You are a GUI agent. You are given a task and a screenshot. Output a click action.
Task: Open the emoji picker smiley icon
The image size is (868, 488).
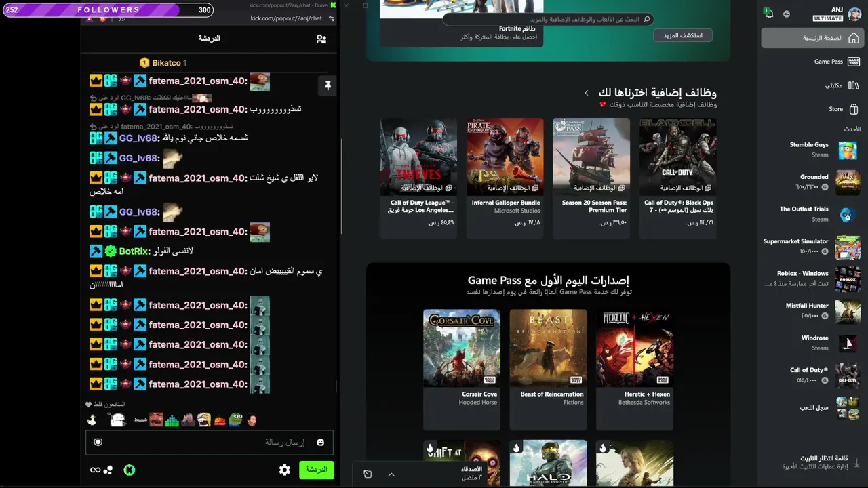320,443
